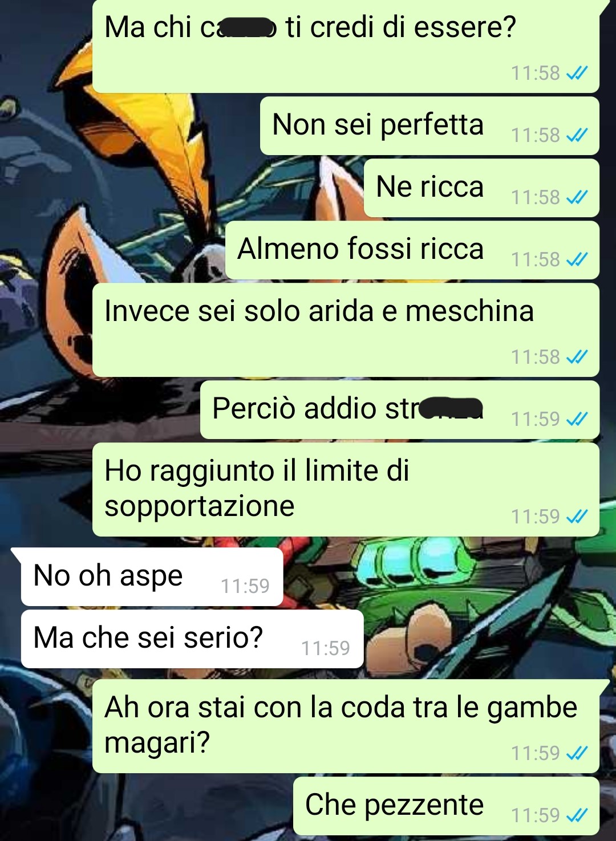Image resolution: width=616 pixels, height=841 pixels.
Task: Select 'Ho raggiunto il limite di sopportazione' message
Action: pyautogui.click(x=346, y=489)
